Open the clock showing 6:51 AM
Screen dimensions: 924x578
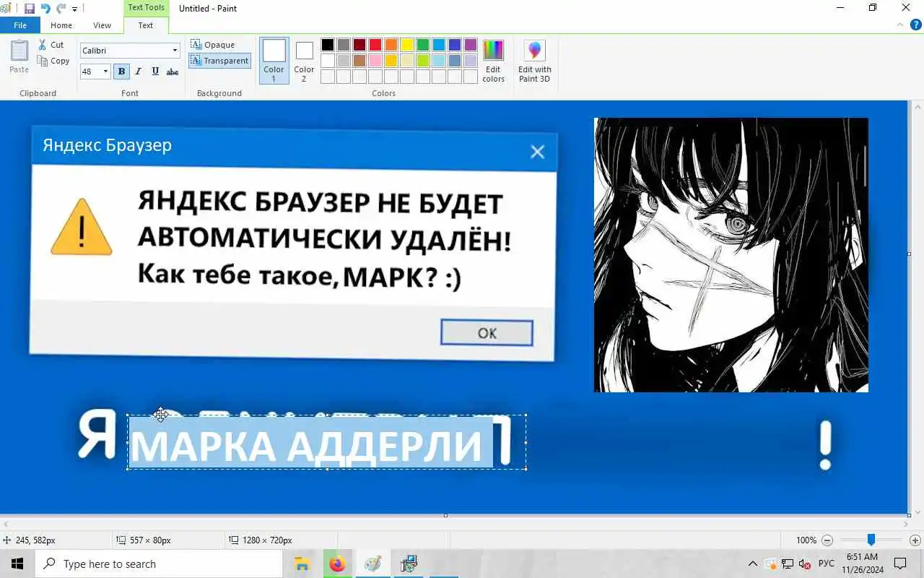tap(863, 564)
